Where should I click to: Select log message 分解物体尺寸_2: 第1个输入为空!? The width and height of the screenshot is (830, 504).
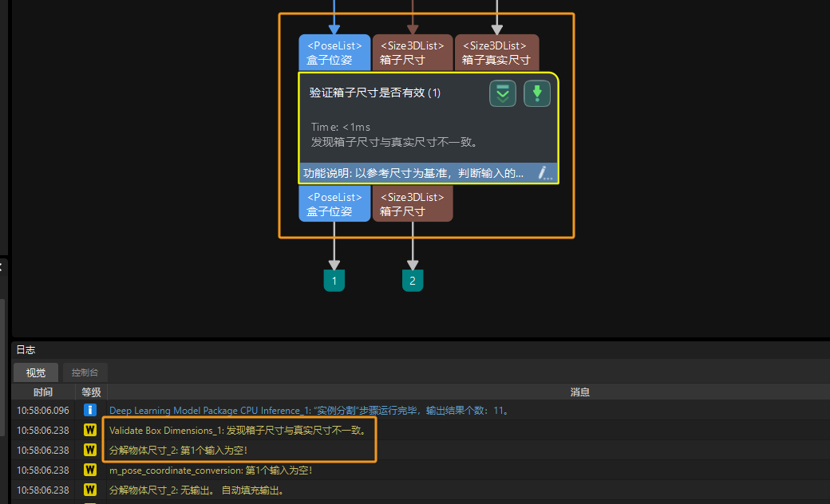pos(178,450)
